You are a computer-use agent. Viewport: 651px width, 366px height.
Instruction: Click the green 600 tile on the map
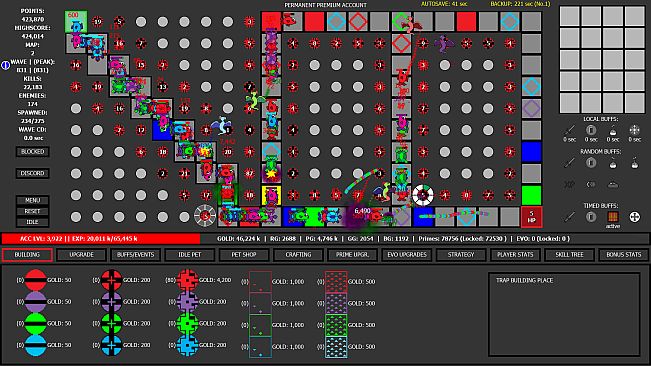(76, 22)
